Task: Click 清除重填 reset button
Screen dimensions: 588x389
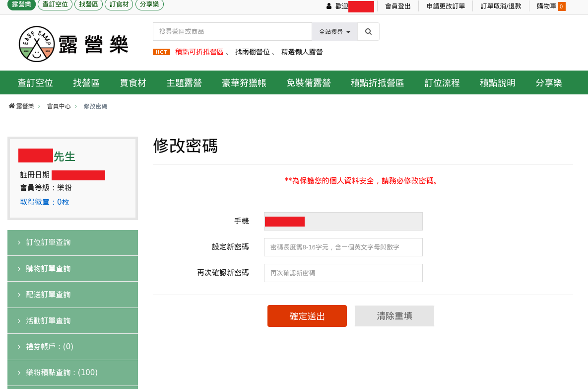Action: point(394,316)
